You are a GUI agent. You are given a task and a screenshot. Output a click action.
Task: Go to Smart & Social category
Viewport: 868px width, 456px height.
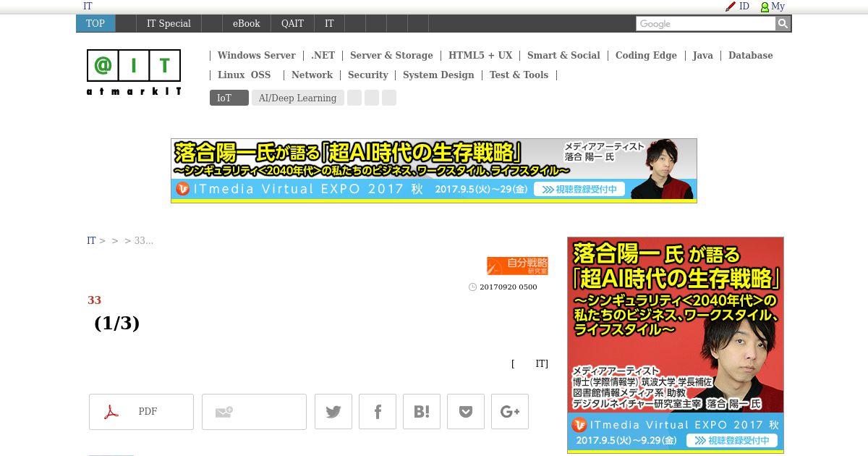(x=563, y=56)
